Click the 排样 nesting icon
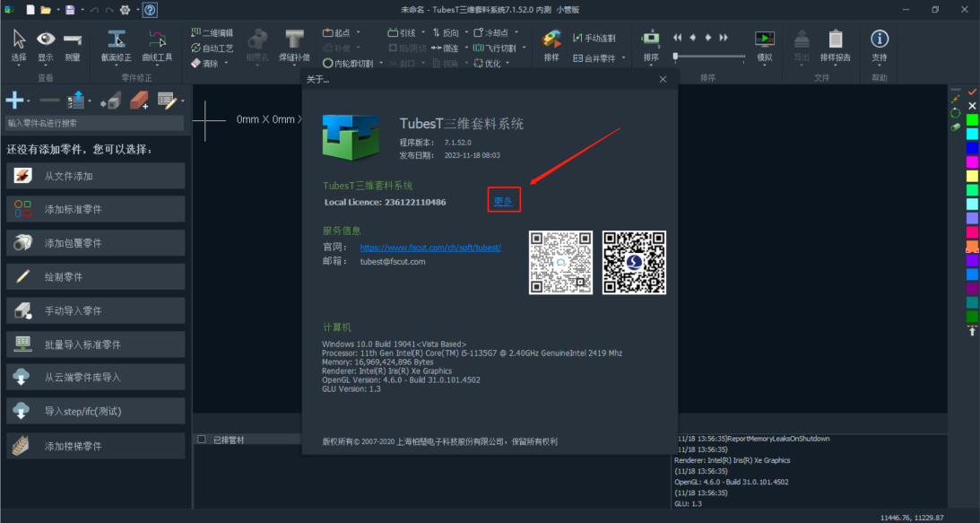The width and height of the screenshot is (980, 523). click(551, 45)
